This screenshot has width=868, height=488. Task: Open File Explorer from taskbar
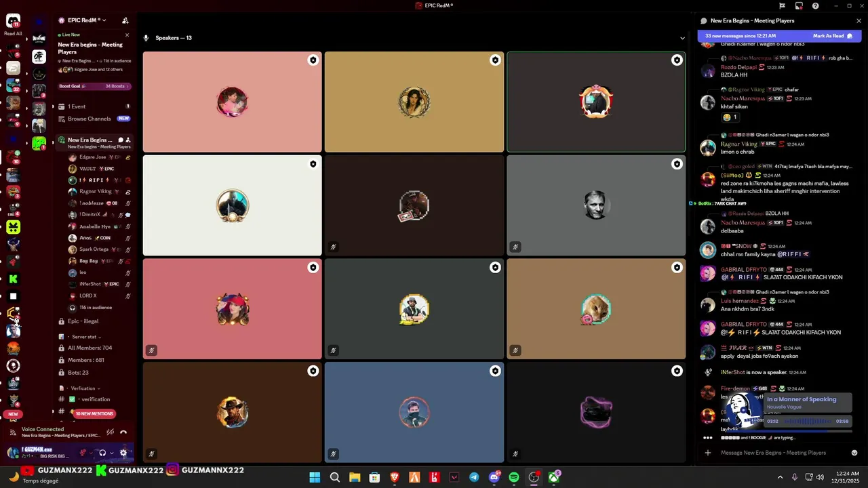tap(355, 477)
